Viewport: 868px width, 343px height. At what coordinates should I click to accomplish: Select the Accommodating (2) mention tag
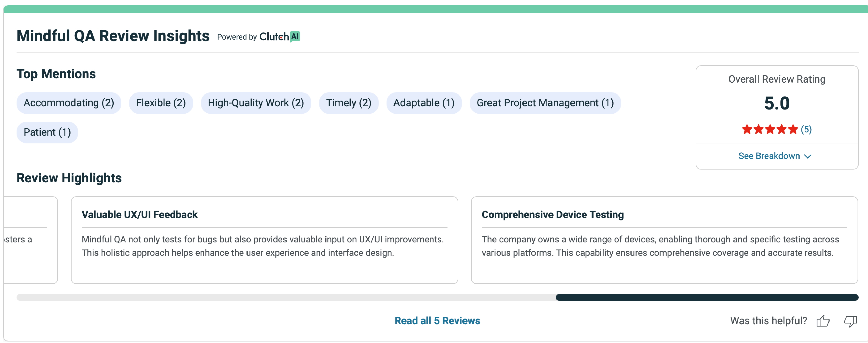click(x=69, y=103)
